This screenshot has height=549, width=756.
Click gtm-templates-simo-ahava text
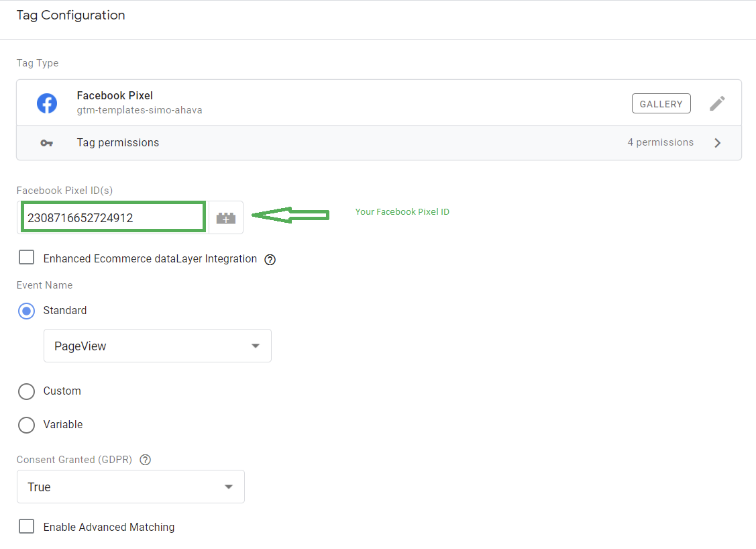pos(140,110)
